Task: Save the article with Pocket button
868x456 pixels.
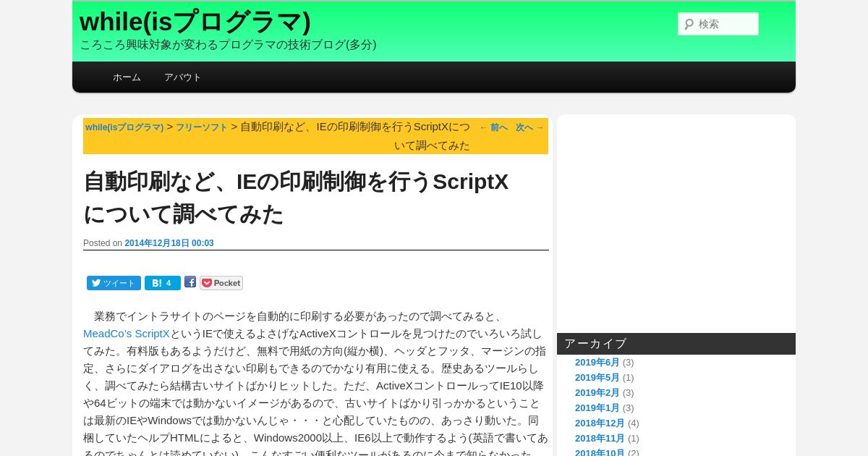Action: coord(221,283)
